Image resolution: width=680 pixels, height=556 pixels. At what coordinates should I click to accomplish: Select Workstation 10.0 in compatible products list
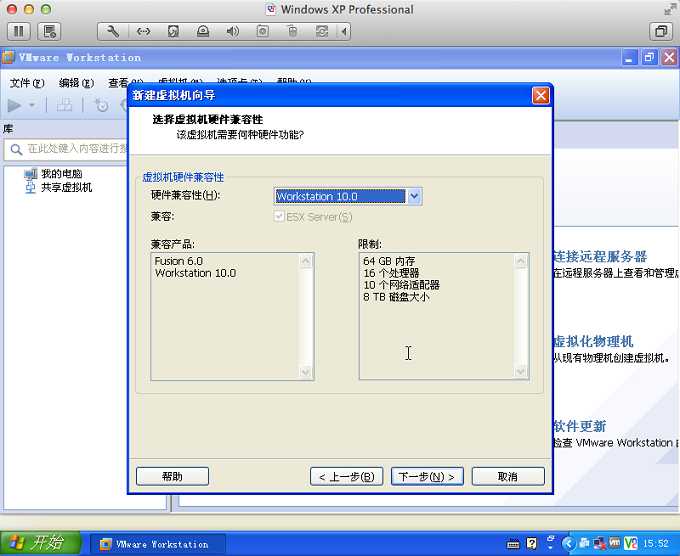(195, 273)
